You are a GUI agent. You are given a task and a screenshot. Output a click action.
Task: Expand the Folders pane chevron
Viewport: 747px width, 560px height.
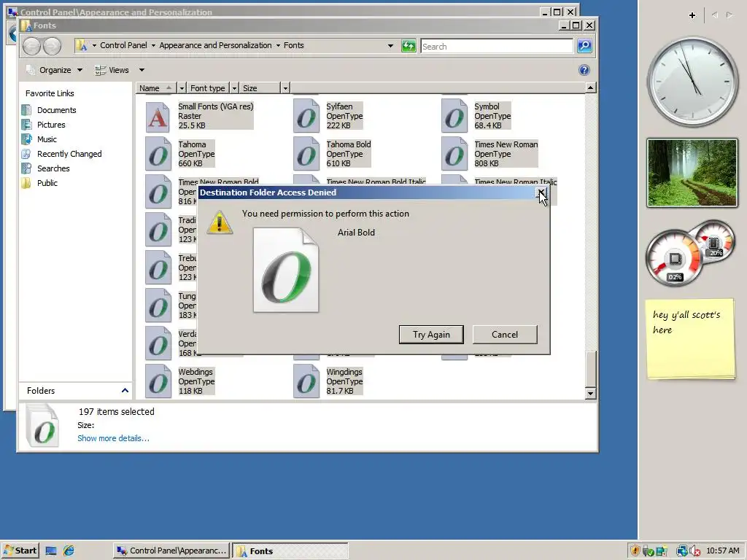pyautogui.click(x=125, y=391)
